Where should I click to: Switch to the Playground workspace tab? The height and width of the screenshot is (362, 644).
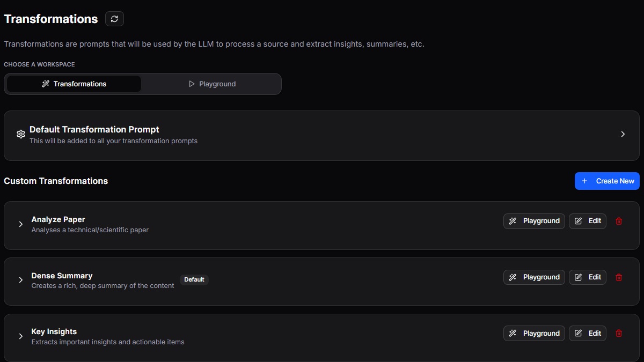coord(212,84)
